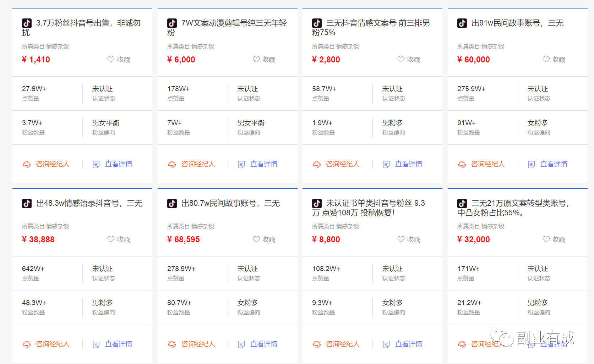Click the Douyin logo on the 未认证书单类 card
Screen dimensions: 594x364
coord(316,203)
